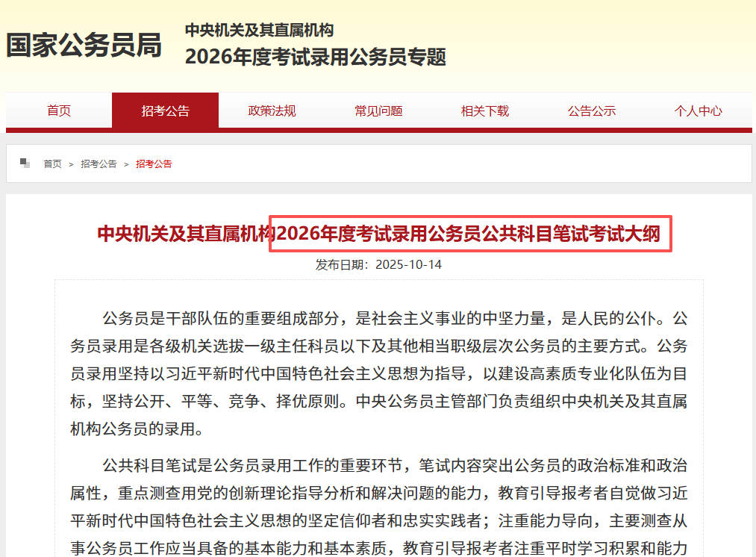Open 个人中心 in the navigation bar
This screenshot has height=557, width=756.
click(x=698, y=111)
